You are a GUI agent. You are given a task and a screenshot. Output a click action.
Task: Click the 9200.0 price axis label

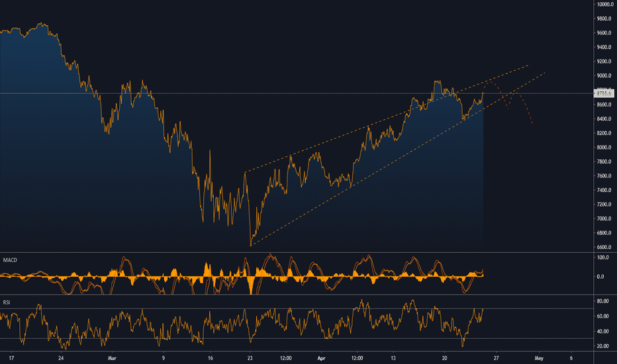click(604, 62)
